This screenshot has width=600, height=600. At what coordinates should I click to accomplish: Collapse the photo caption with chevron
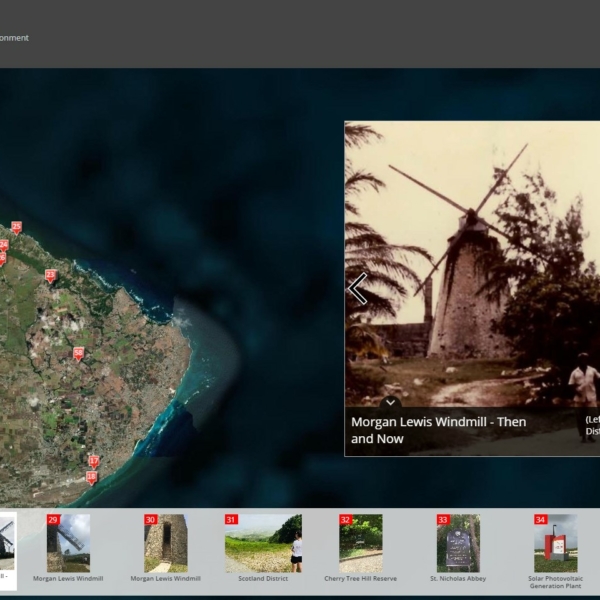(391, 402)
